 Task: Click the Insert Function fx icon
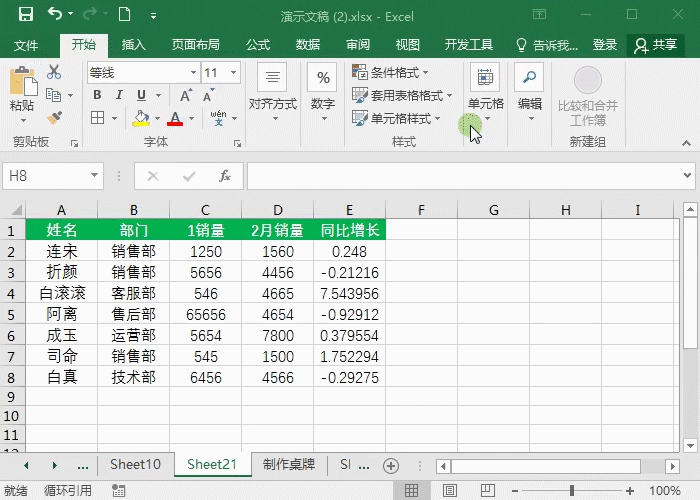point(225,176)
